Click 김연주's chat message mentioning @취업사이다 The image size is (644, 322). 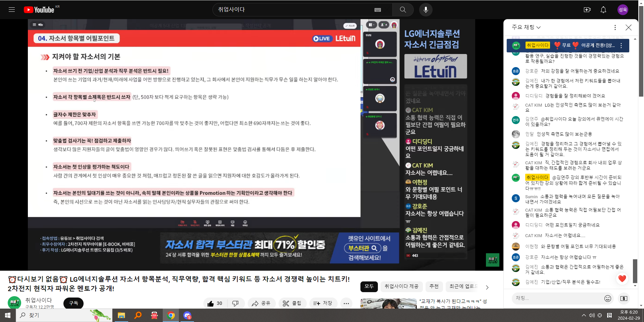(x=574, y=122)
